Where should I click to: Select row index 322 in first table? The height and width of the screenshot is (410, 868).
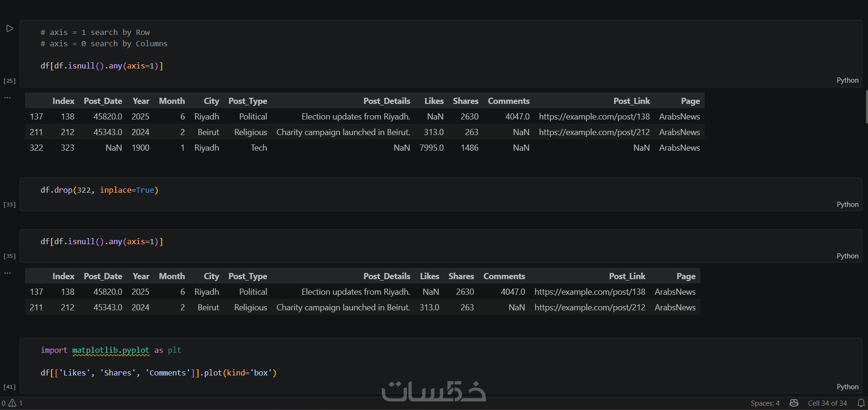[x=36, y=148]
